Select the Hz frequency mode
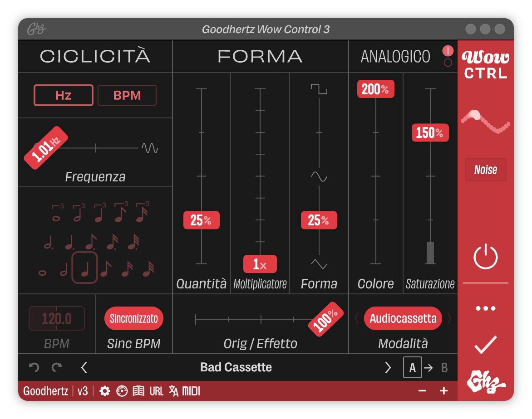Image resolution: width=532 pixels, height=419 pixels. click(x=64, y=95)
